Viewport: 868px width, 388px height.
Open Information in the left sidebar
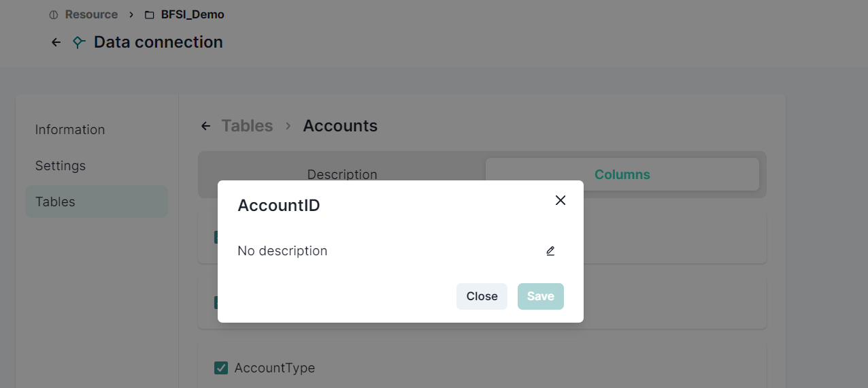(70, 129)
